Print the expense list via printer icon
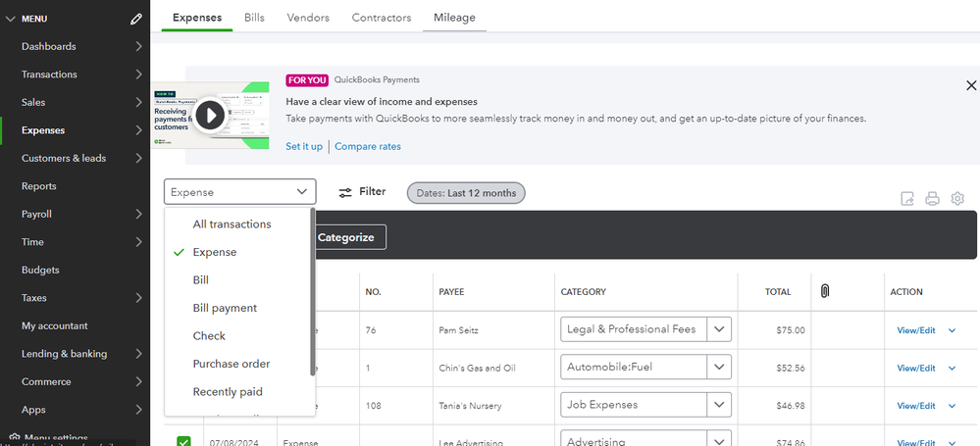Image resolution: width=980 pixels, height=446 pixels. [932, 199]
